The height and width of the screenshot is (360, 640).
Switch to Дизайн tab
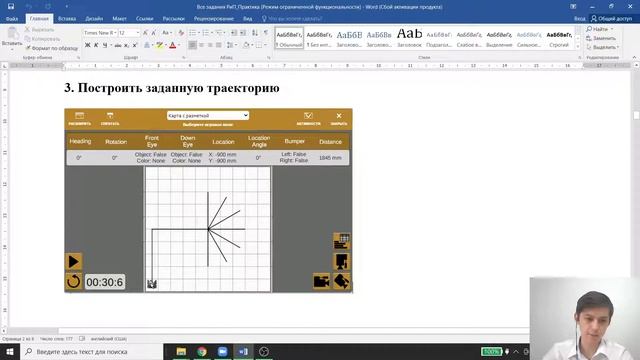(x=94, y=19)
